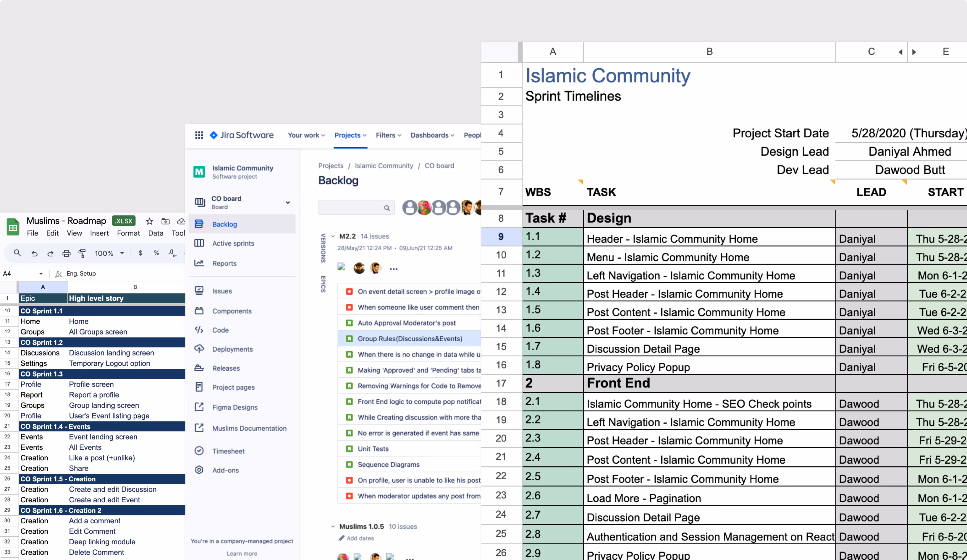
Task: Open Reports in the Jira sidebar
Action: tap(224, 263)
